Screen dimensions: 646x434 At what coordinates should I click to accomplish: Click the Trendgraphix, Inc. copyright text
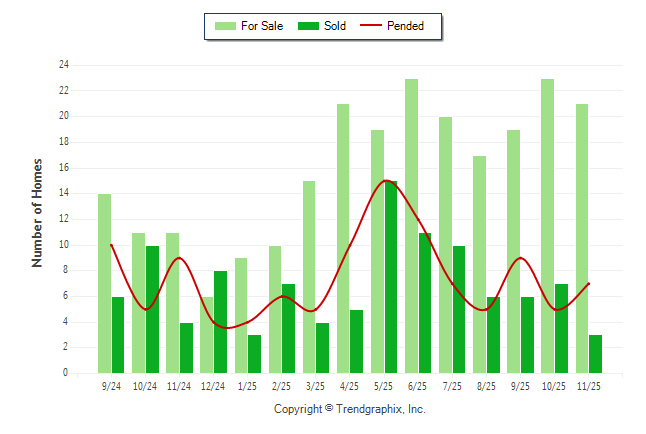coord(349,409)
